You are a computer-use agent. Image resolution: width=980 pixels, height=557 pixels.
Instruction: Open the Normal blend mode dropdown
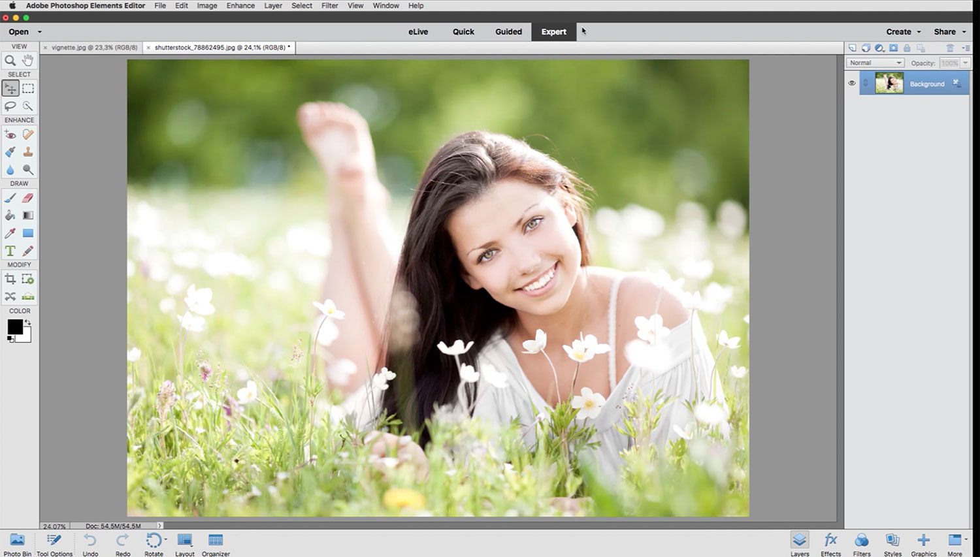click(x=875, y=63)
